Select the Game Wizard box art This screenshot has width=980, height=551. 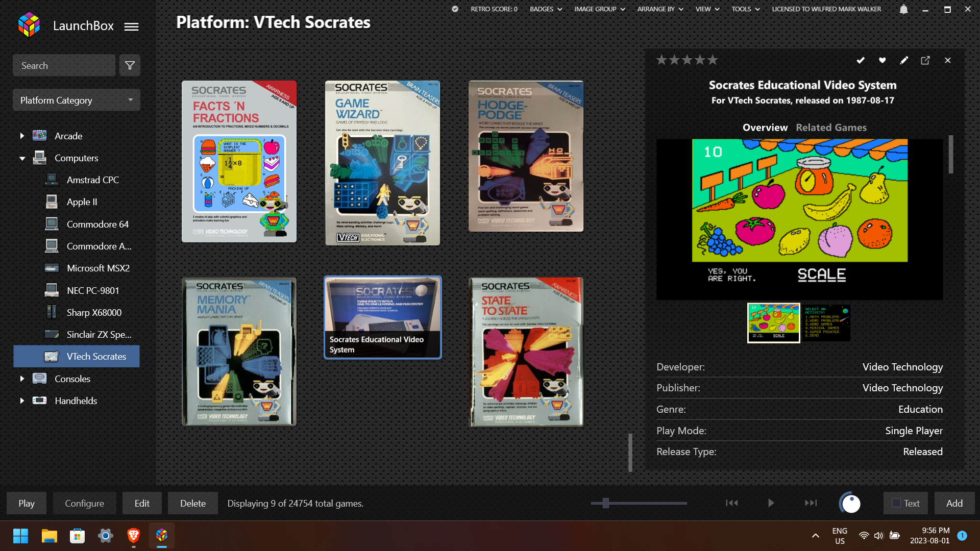tap(383, 163)
